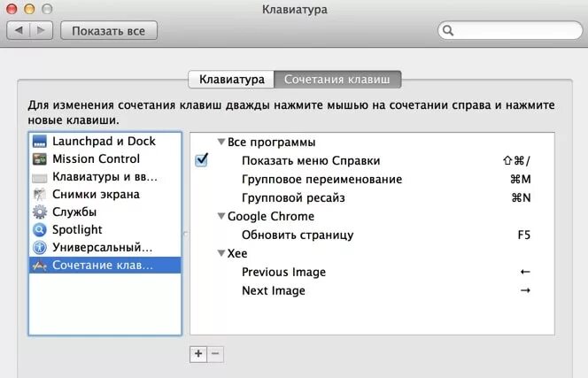Select the Обновить страницу shortcut row

point(372,235)
